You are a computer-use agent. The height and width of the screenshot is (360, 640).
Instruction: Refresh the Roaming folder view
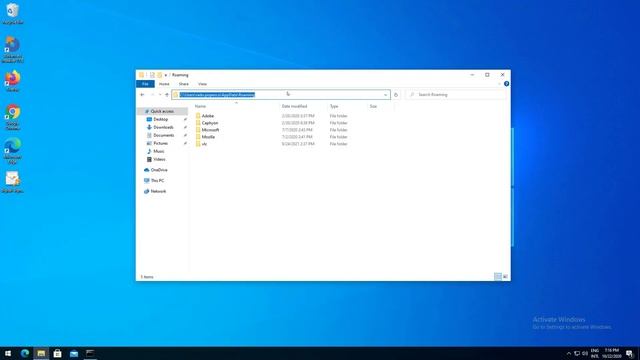396,95
